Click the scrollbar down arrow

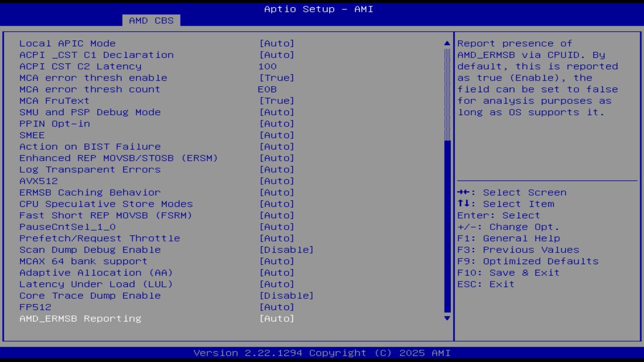tap(446, 318)
